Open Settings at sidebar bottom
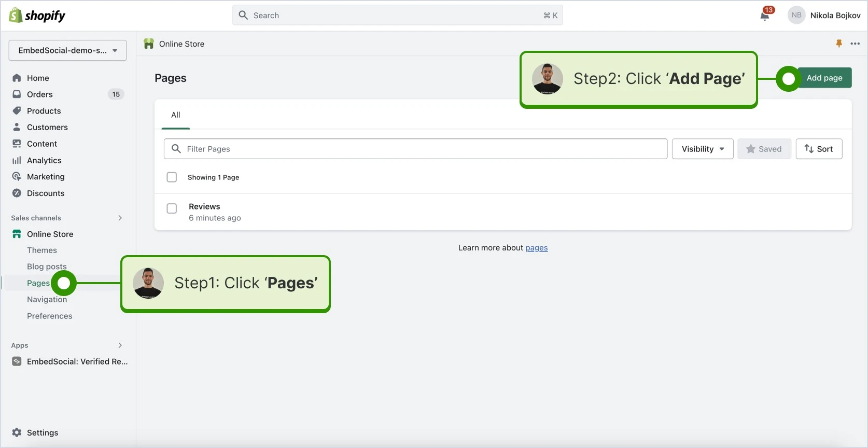 (43, 432)
